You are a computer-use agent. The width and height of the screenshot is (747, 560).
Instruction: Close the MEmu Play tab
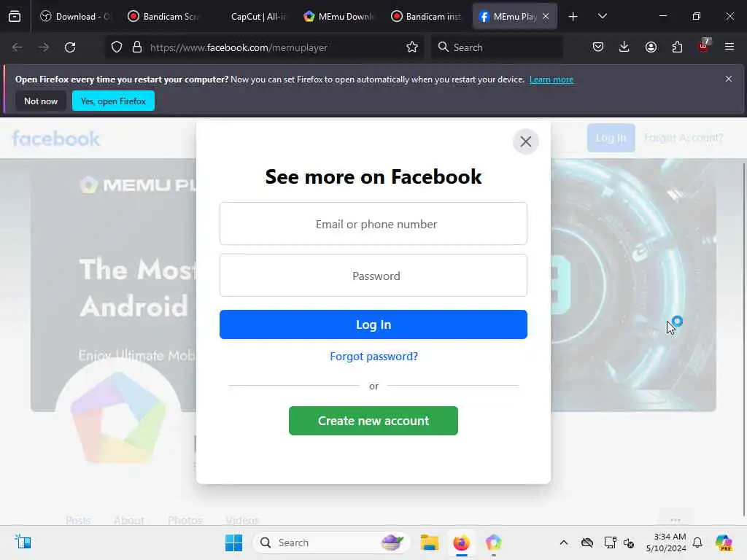[x=546, y=17]
